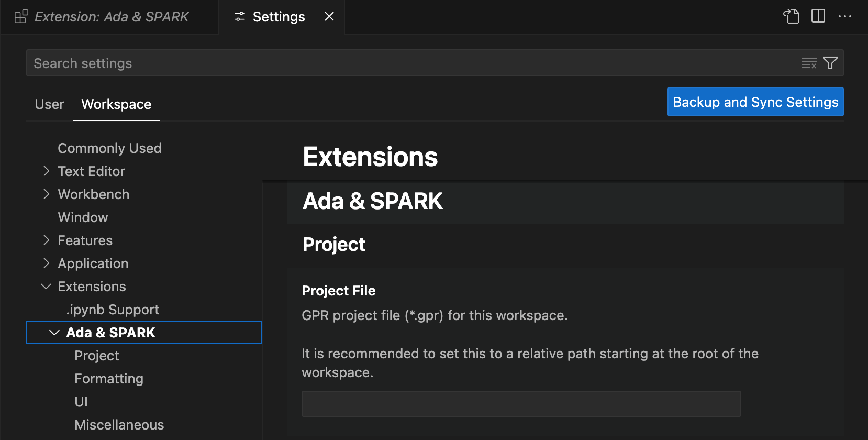Open the More Actions ellipsis menu

(x=844, y=16)
